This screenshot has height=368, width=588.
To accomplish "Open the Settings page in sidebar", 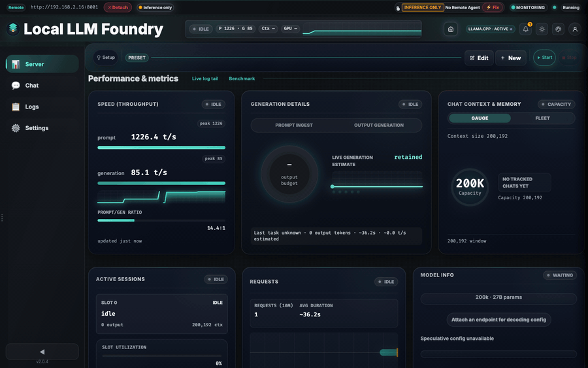I will point(42,128).
